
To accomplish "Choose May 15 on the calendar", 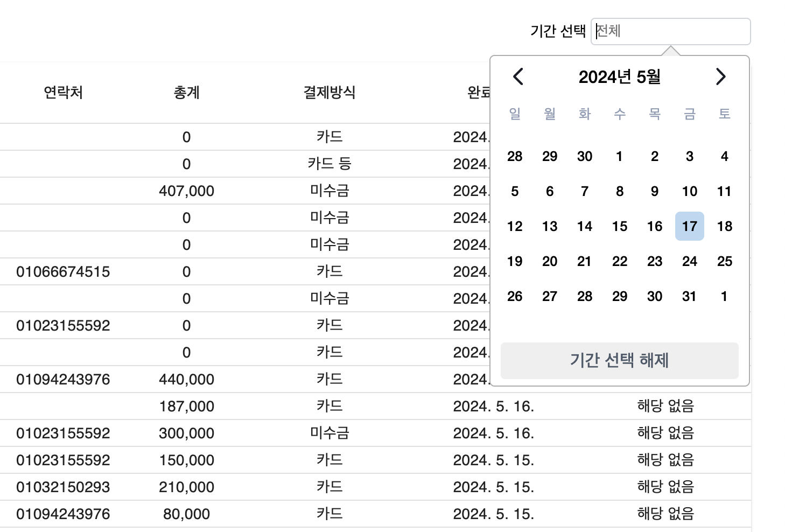I will [619, 226].
